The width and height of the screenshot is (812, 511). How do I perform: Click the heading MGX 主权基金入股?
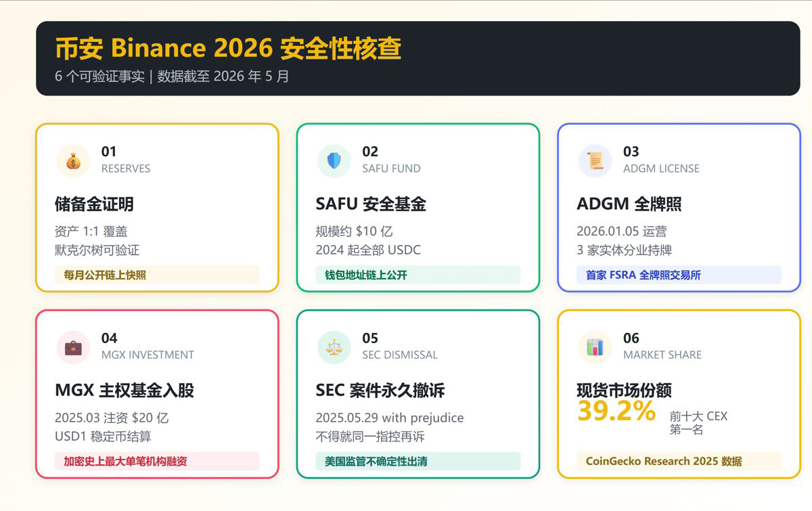click(125, 391)
